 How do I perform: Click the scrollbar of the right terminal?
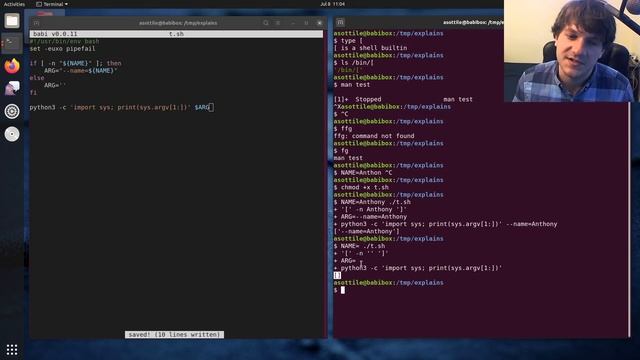click(x=629, y=220)
